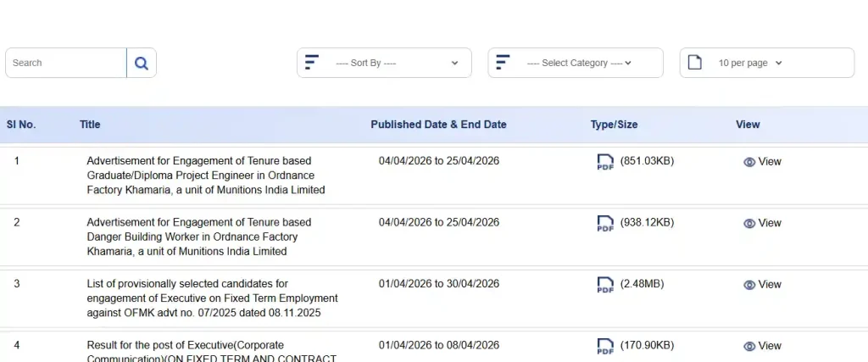Click eye icon in row 1 View
Image resolution: width=868 pixels, height=362 pixels.
coord(749,162)
